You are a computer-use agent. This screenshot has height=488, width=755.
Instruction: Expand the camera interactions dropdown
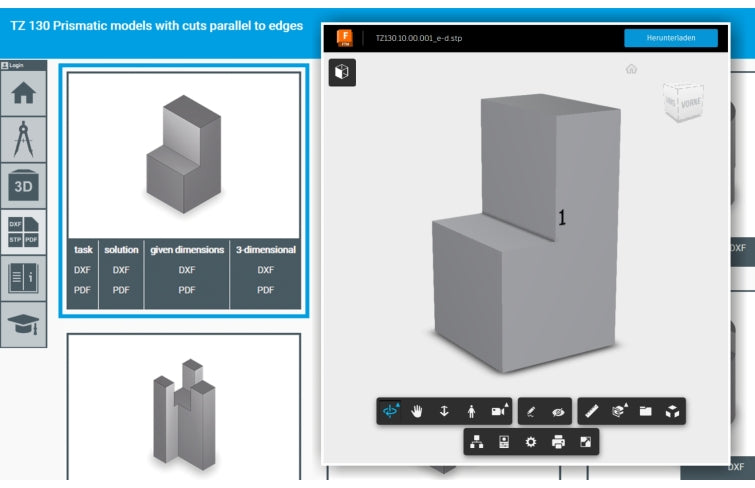click(498, 411)
